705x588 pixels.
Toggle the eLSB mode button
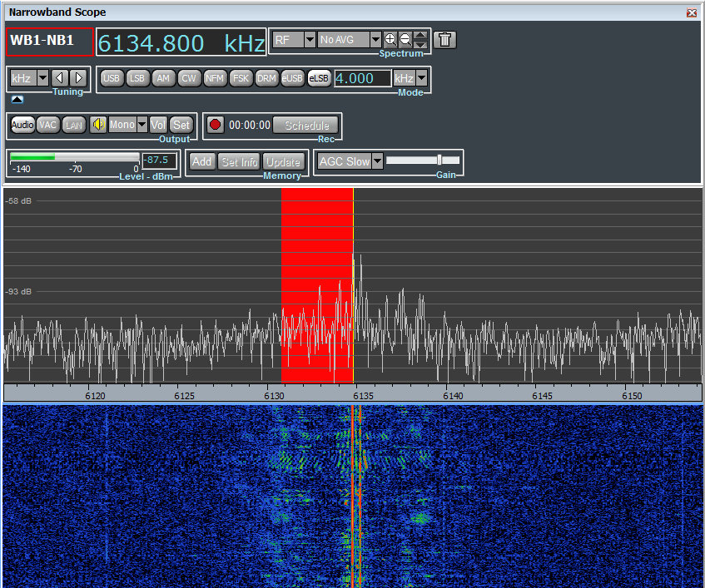pyautogui.click(x=319, y=78)
